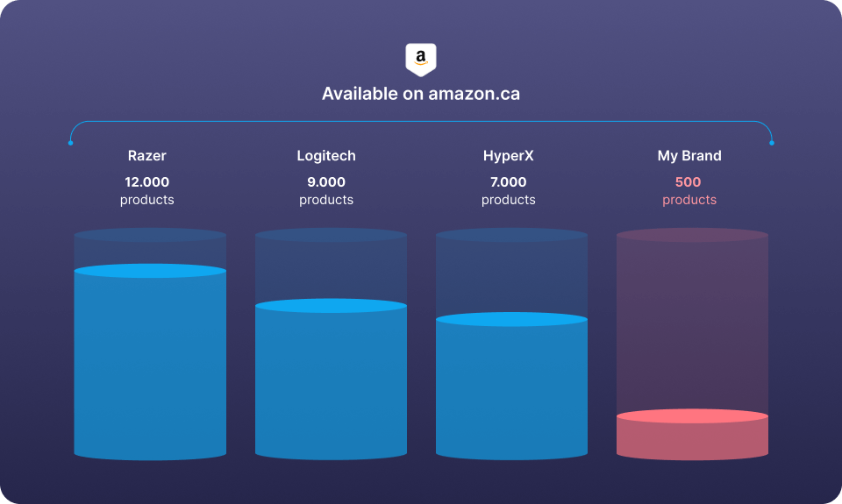Click the left endpoint dot of the bracket line
This screenshot has width=842, height=504.
[70, 142]
